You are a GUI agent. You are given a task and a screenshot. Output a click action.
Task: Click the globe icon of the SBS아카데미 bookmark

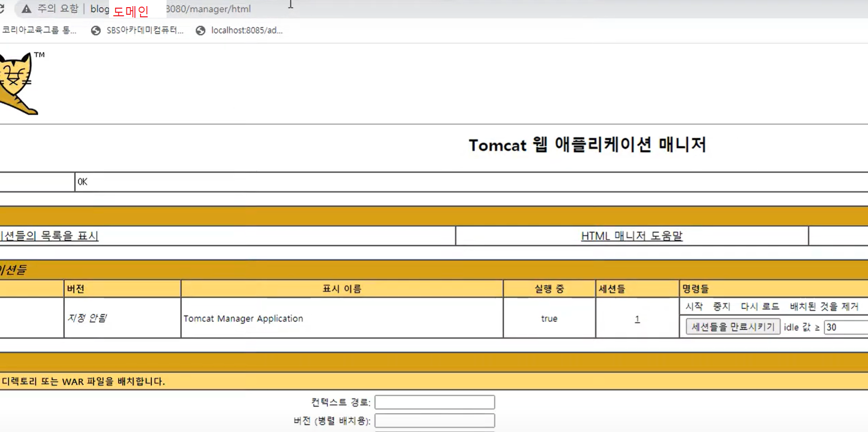(x=96, y=31)
